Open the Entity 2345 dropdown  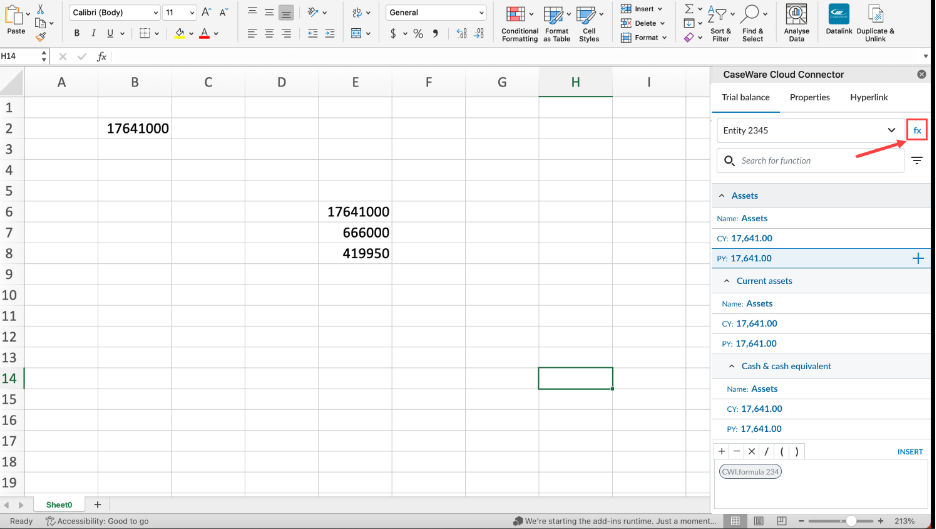[x=809, y=130]
